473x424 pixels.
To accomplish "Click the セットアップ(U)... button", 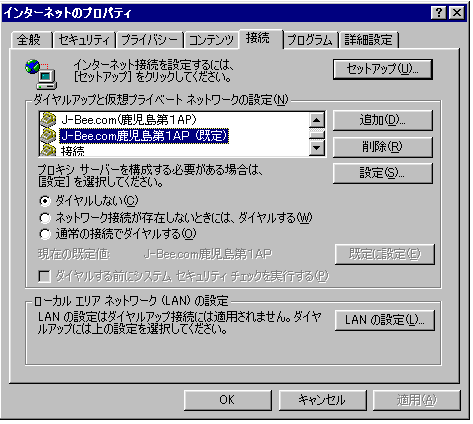I will click(x=383, y=69).
